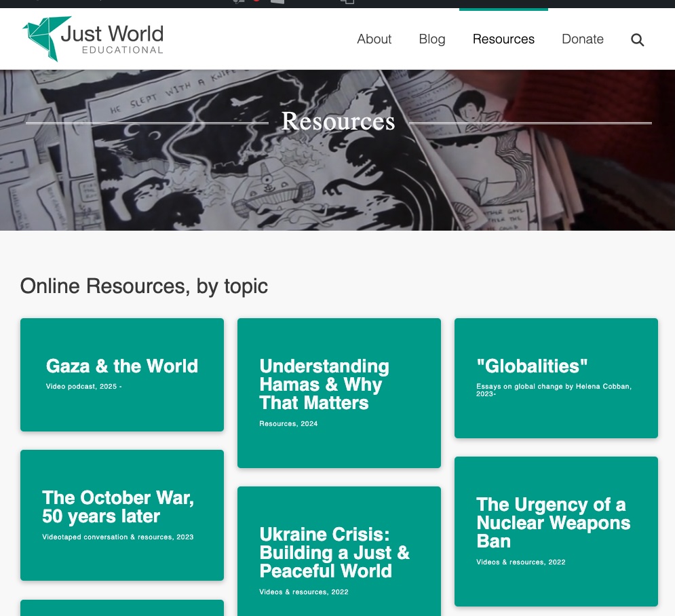The width and height of the screenshot is (675, 616).
Task: Open the Donate page
Action: coord(582,39)
